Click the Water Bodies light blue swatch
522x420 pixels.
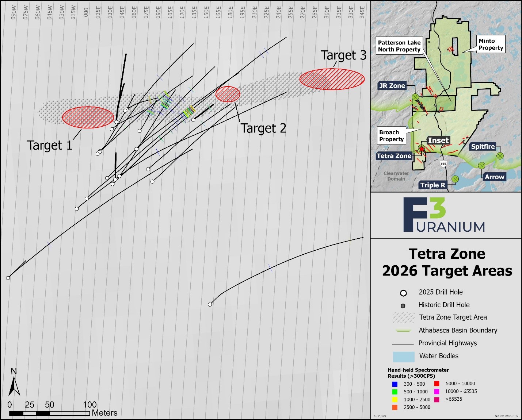click(404, 357)
